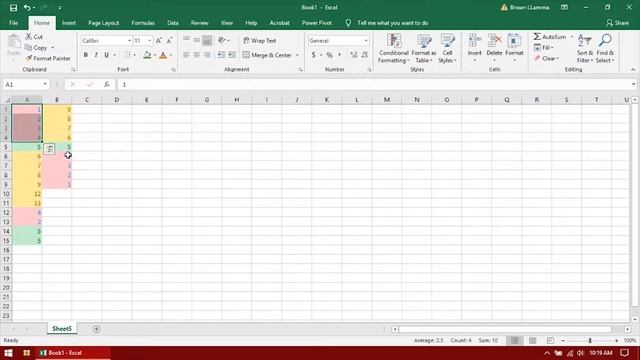Click AutoSum

tap(550, 37)
